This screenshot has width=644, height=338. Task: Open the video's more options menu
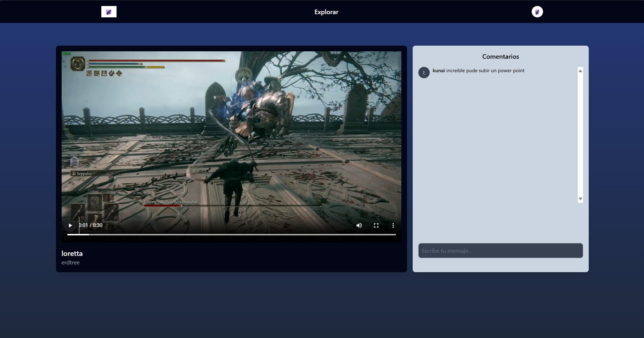[x=393, y=225]
